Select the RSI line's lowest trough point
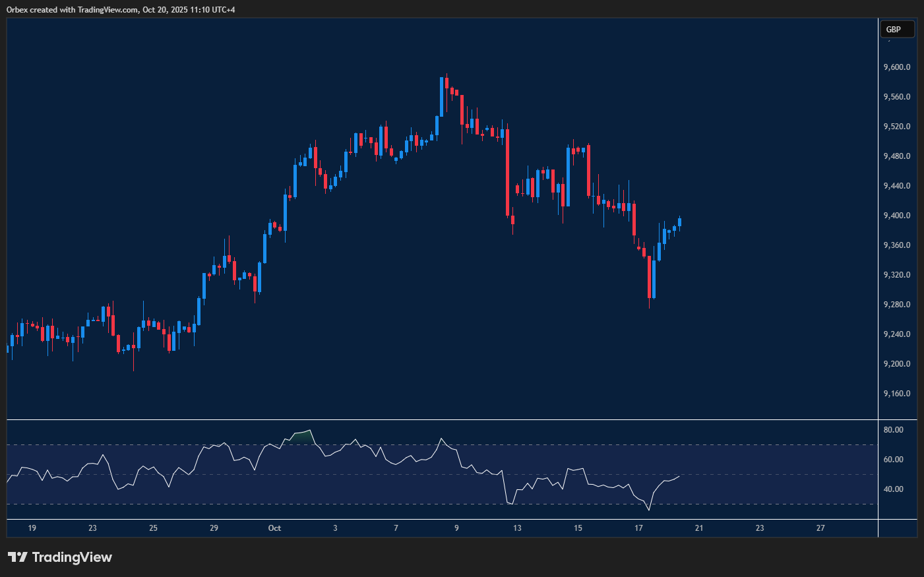Image resolution: width=924 pixels, height=577 pixels. 649,510
